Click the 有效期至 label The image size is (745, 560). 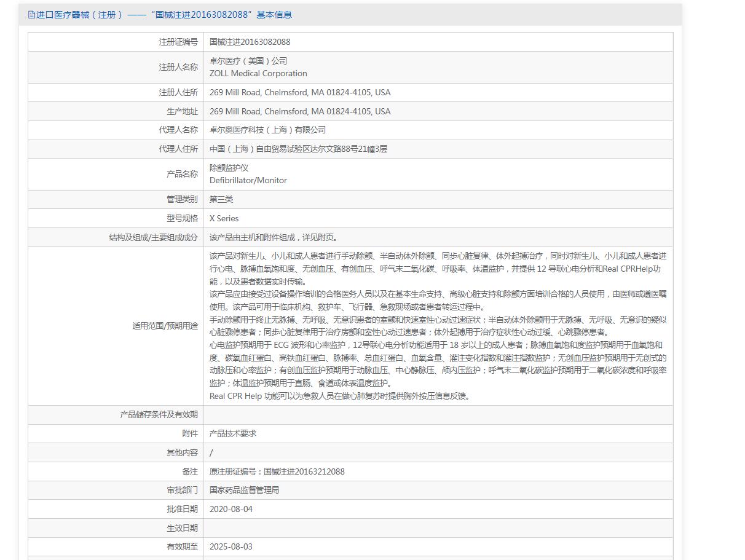click(183, 546)
